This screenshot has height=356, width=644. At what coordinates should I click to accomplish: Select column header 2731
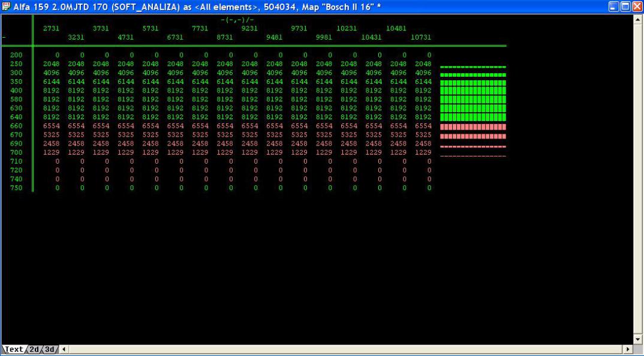(x=52, y=28)
